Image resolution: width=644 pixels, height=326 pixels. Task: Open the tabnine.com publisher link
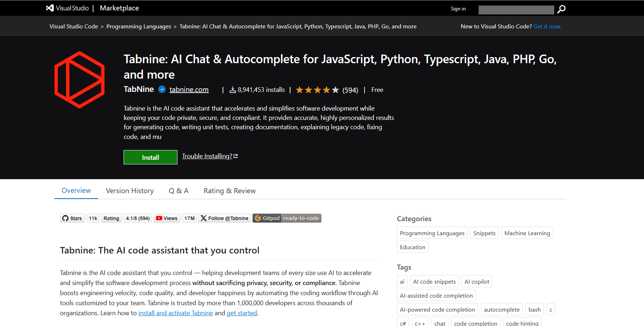189,89
